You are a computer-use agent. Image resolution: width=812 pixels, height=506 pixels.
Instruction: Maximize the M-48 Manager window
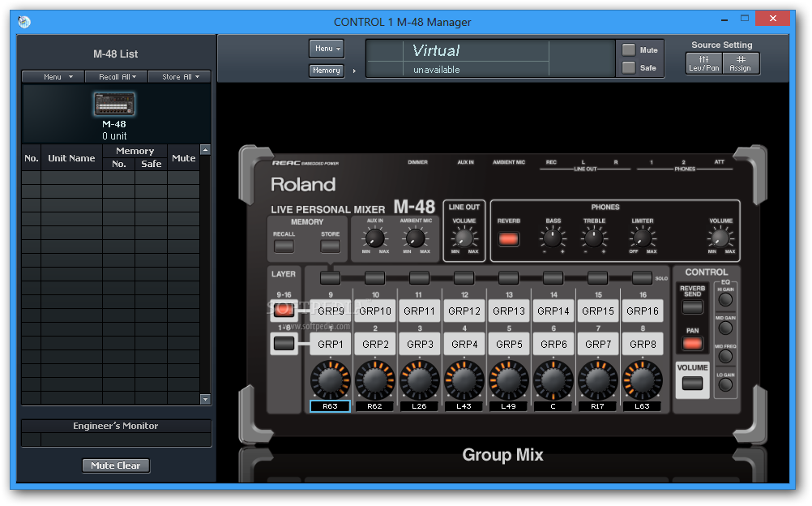[x=745, y=19]
